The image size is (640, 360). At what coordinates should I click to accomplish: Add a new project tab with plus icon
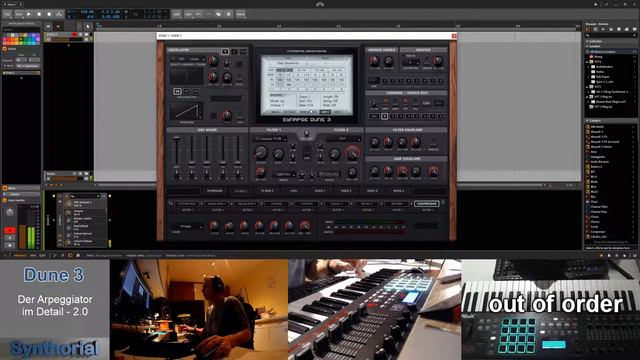(x=20, y=4)
